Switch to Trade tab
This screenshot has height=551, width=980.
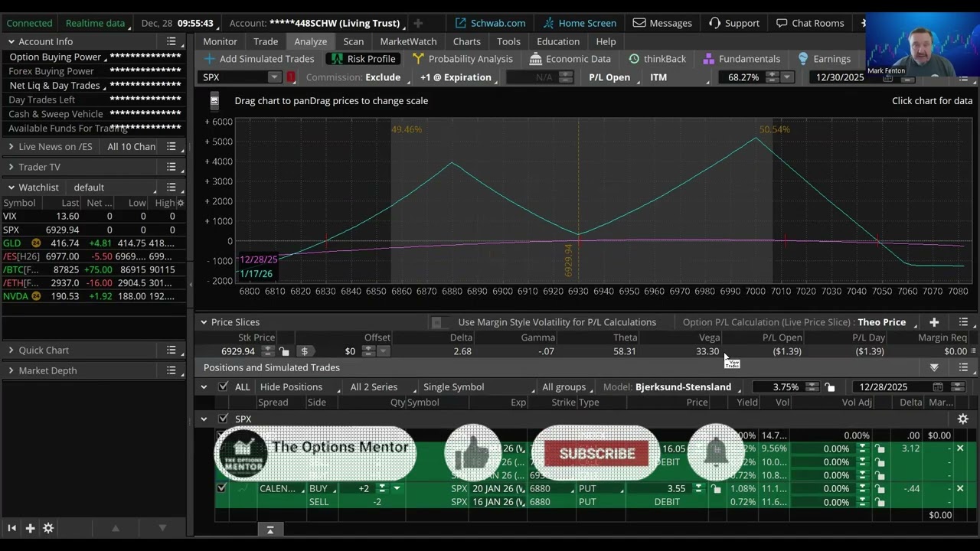[266, 41]
